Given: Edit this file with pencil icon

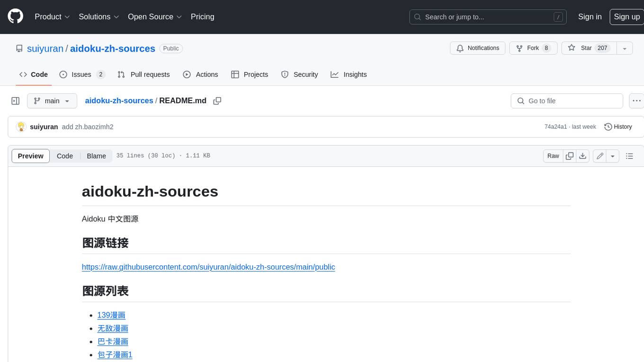Looking at the screenshot, I should click(600, 156).
